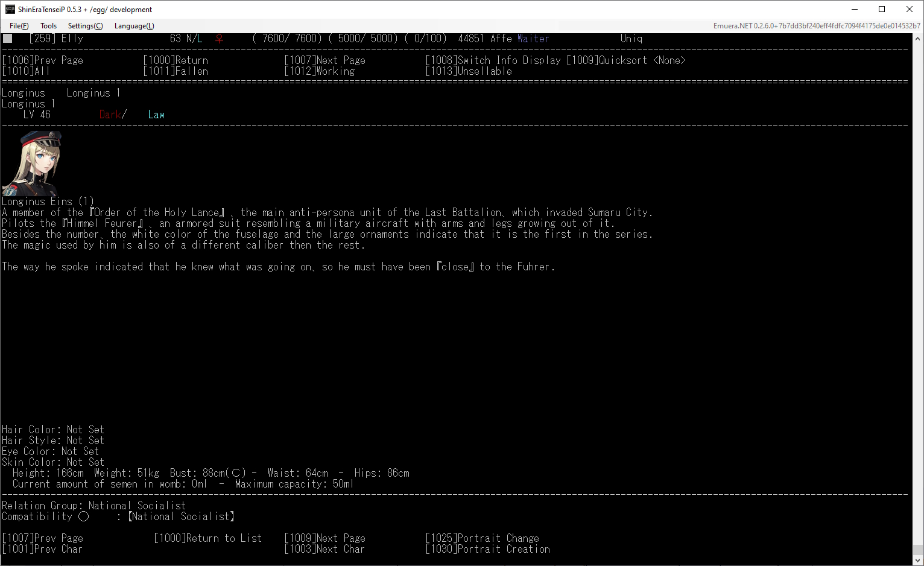Image resolution: width=924 pixels, height=566 pixels.
Task: Click the ShinEraTenseiP app icon in title bar
Action: point(10,9)
